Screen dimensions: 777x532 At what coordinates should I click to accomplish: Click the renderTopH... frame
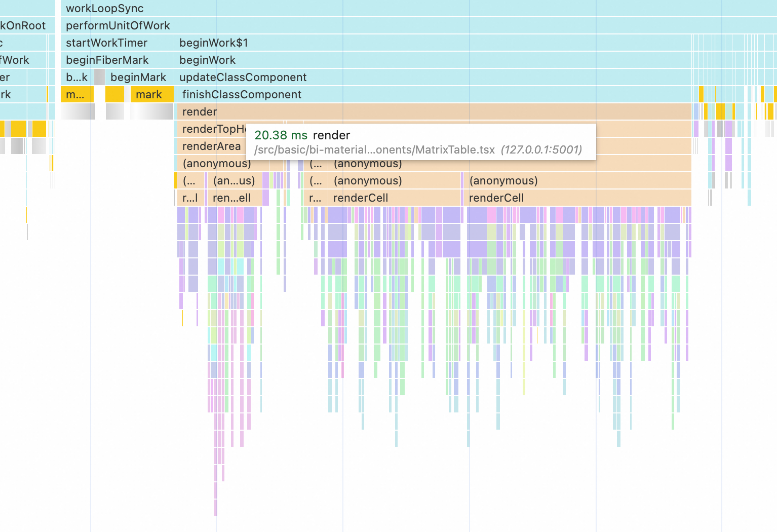point(211,129)
